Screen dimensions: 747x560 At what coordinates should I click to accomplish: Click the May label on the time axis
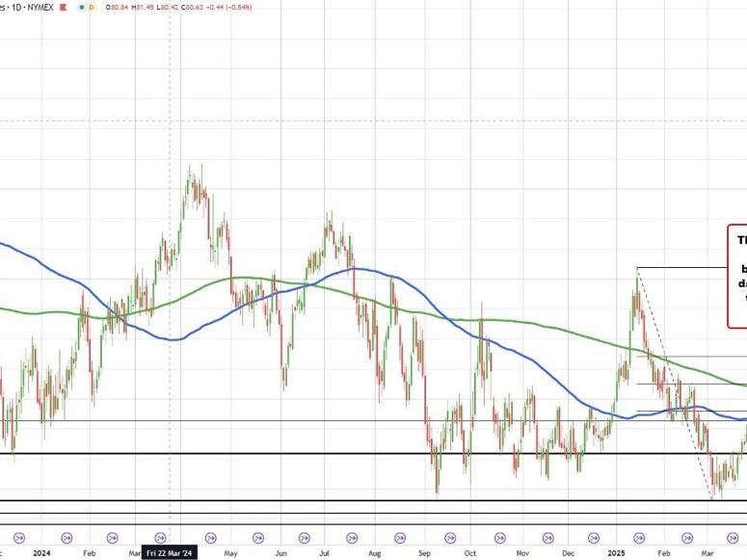(x=230, y=553)
